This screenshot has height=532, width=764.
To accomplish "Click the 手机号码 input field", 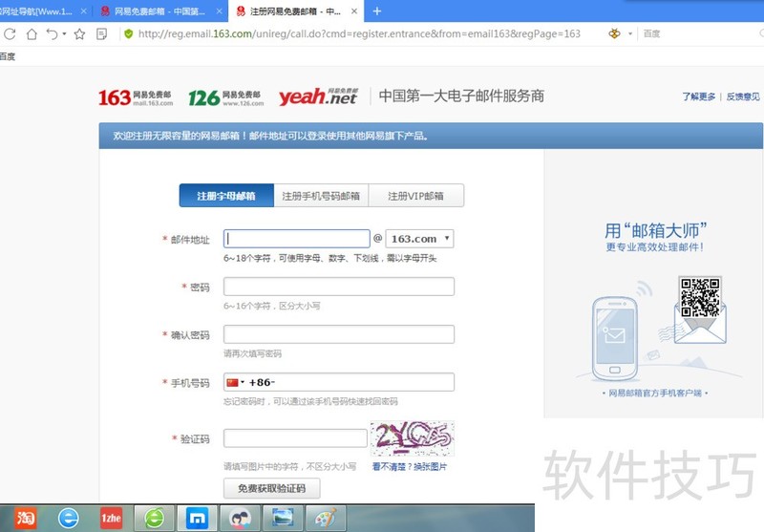I will tap(339, 382).
